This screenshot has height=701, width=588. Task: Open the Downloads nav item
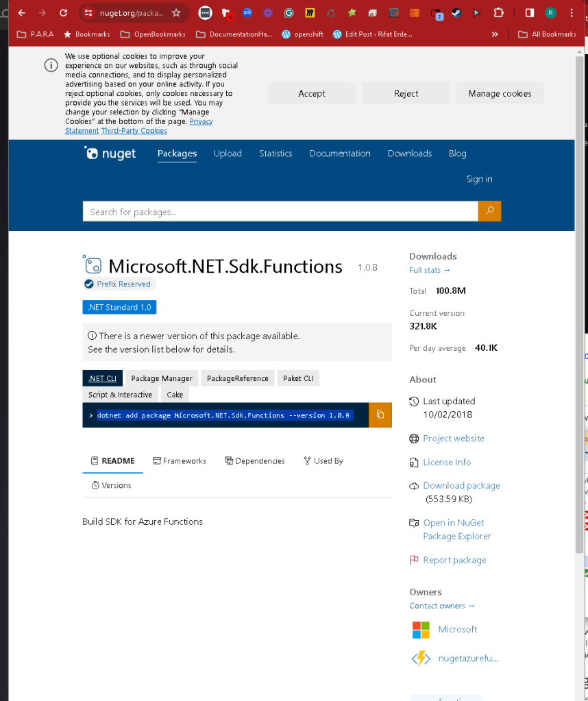click(x=410, y=153)
